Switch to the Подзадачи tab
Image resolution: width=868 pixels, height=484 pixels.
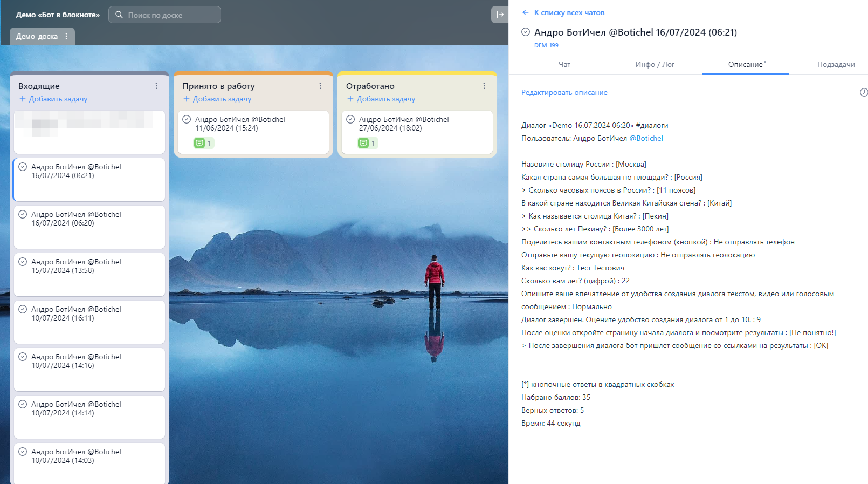836,64
